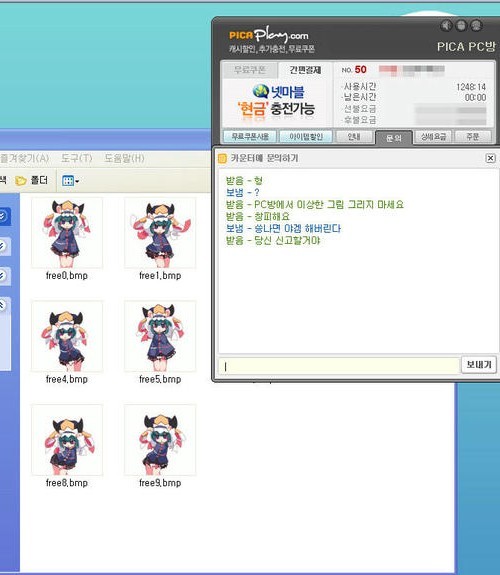Click the file name label free8.bmp

67,483
